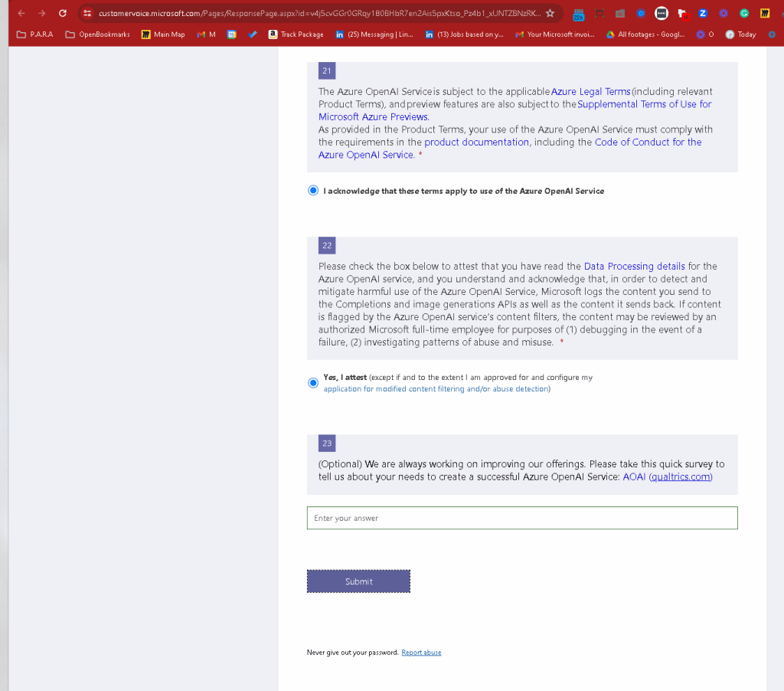Open the Data Processing details link

(634, 266)
